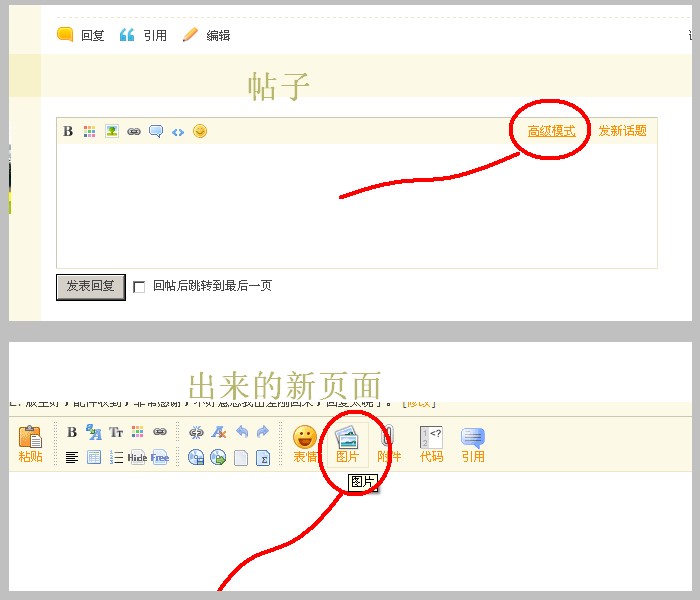Open font color palette in quick reply toolbar

(90, 131)
